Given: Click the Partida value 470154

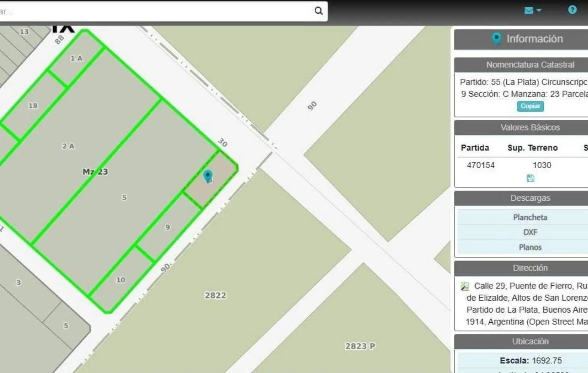Looking at the screenshot, I should click(x=481, y=165).
